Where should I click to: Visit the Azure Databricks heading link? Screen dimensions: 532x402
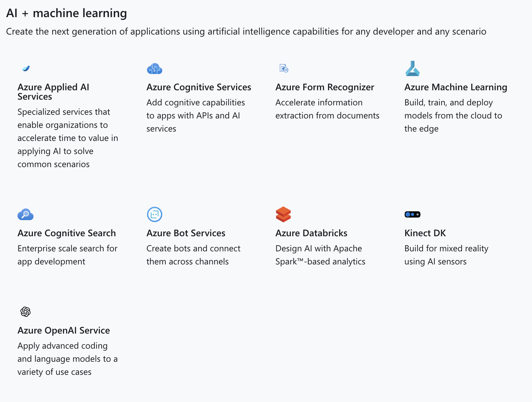pos(311,233)
